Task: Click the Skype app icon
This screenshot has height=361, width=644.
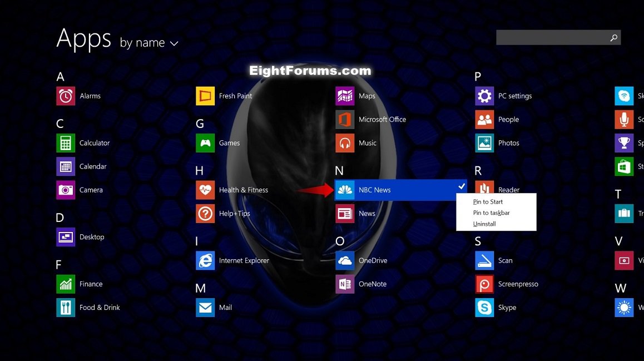Action: [x=484, y=308]
